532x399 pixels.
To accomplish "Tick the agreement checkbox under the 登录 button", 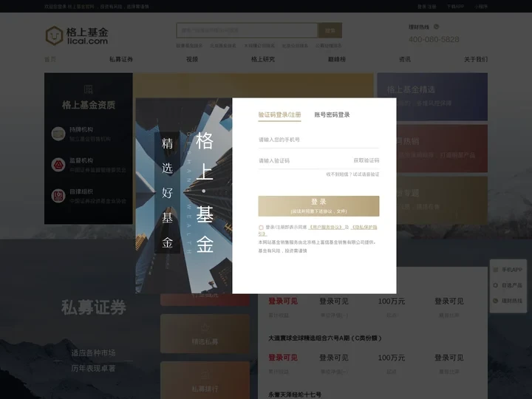I will [x=261, y=228].
